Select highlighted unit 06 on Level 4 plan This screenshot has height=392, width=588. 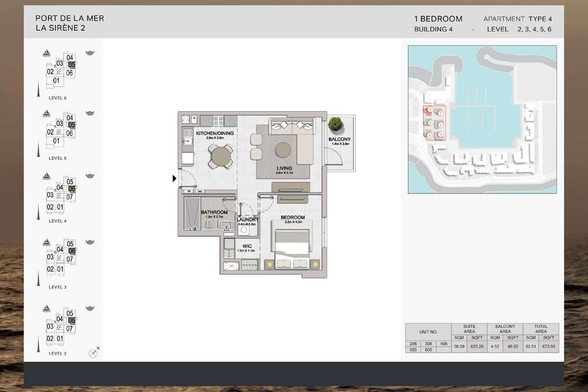(72, 189)
